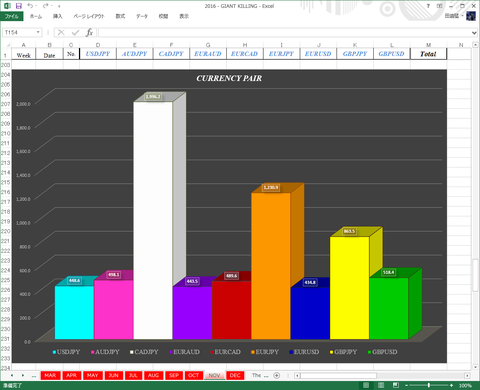Click the CURRENCY PAIR chart title

[x=229, y=78]
